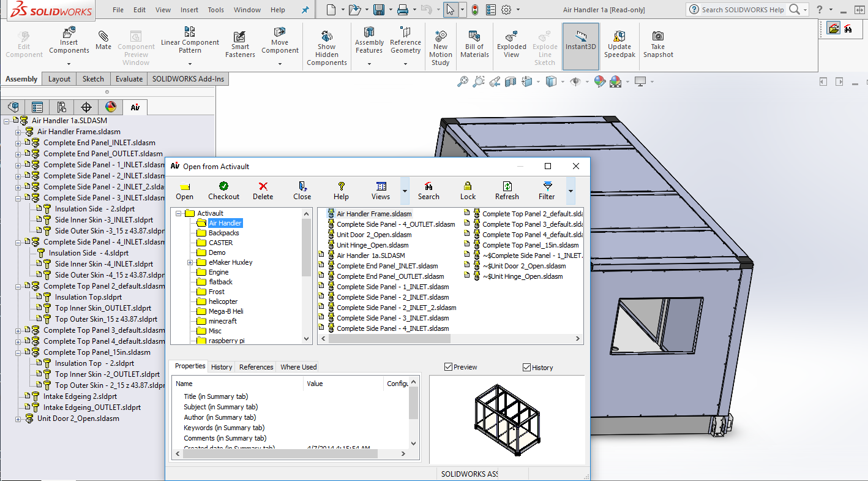This screenshot has width=868, height=481.
Task: Click Open in the Activault dialog toolbar
Action: click(184, 191)
